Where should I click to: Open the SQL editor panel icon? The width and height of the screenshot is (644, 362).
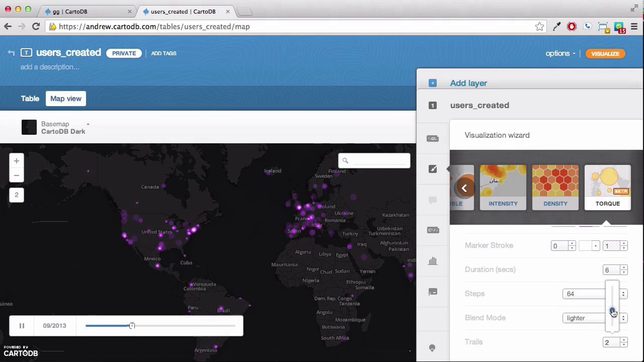[433, 139]
